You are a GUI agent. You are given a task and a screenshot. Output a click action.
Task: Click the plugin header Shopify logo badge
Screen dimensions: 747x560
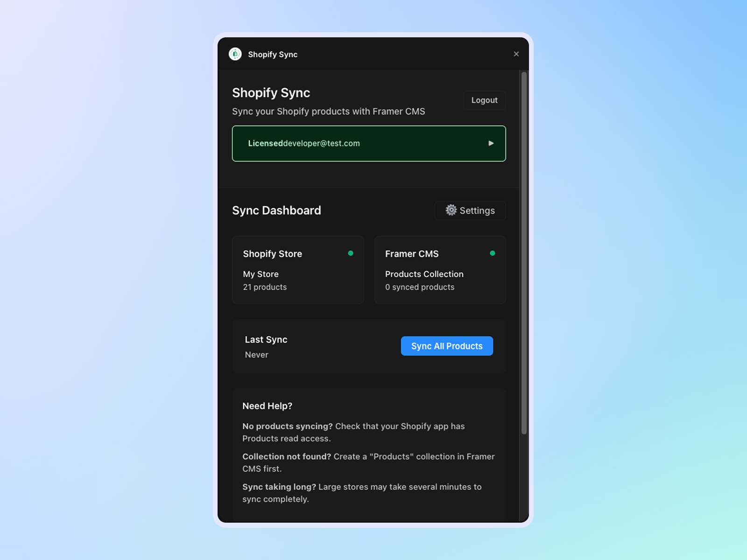235,54
